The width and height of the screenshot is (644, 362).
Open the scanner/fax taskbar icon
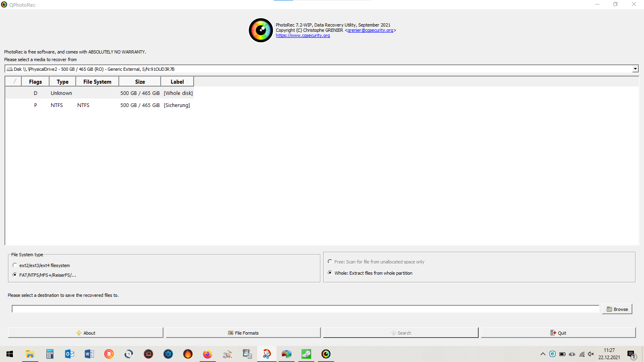[247, 354]
